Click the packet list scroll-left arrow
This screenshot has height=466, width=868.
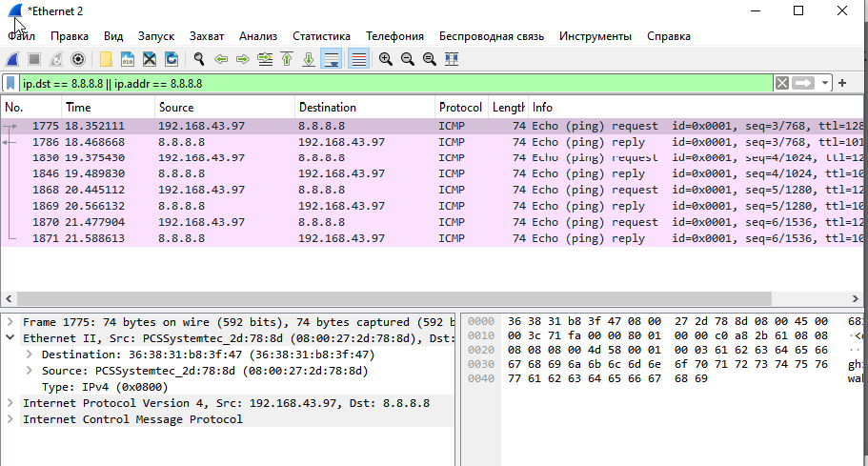9,299
